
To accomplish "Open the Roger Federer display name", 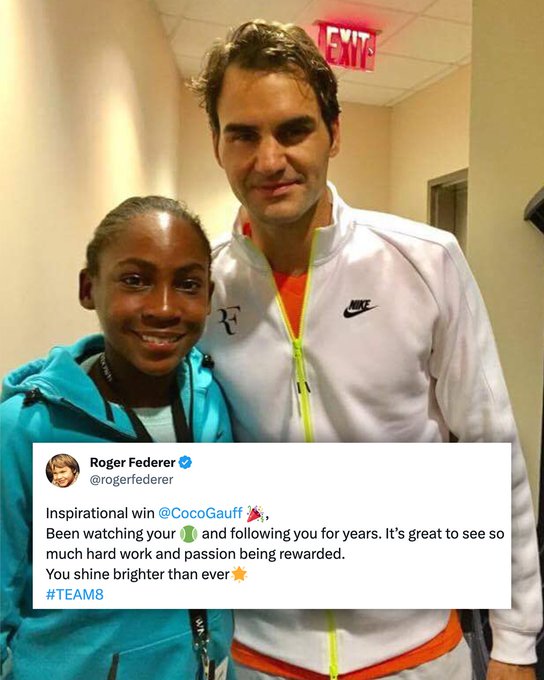I will coord(132,462).
